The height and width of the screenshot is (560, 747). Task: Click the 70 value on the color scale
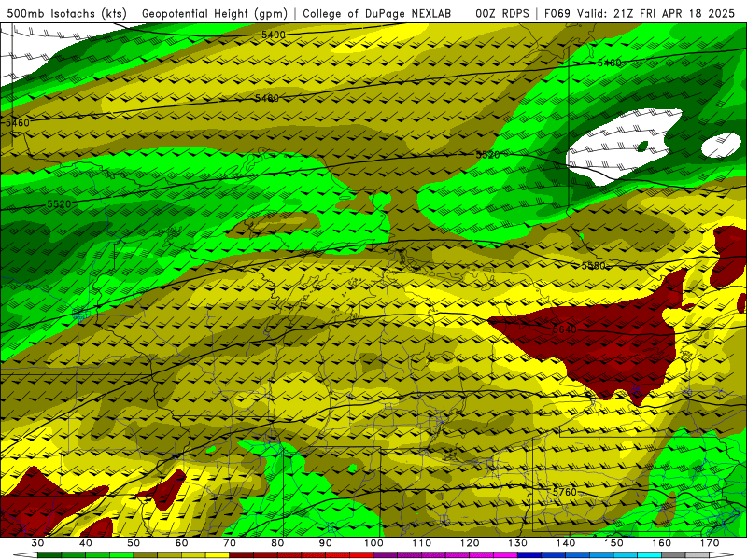(230, 543)
